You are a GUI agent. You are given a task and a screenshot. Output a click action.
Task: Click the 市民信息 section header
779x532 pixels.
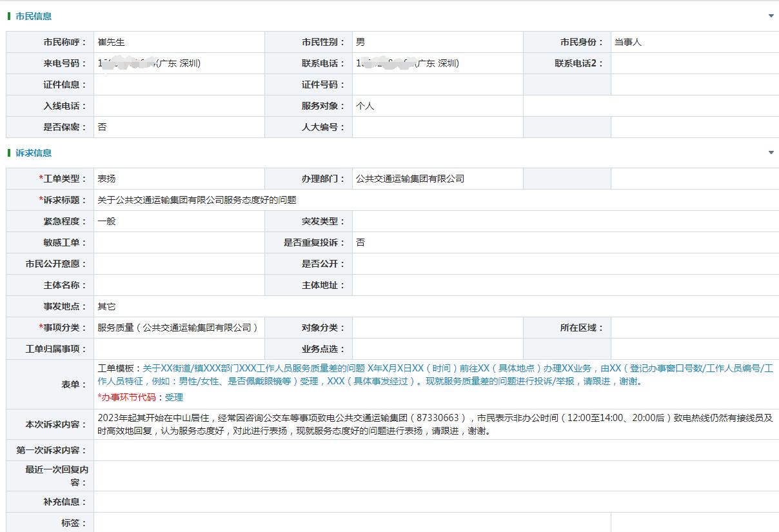tap(34, 16)
